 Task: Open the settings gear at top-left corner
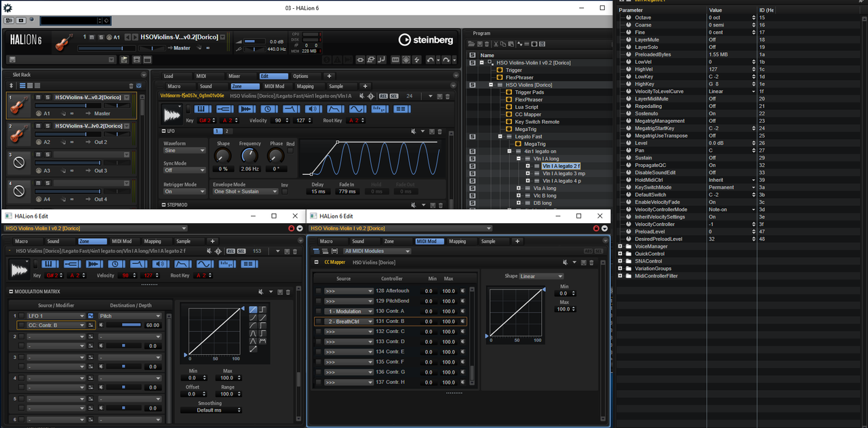tap(7, 7)
